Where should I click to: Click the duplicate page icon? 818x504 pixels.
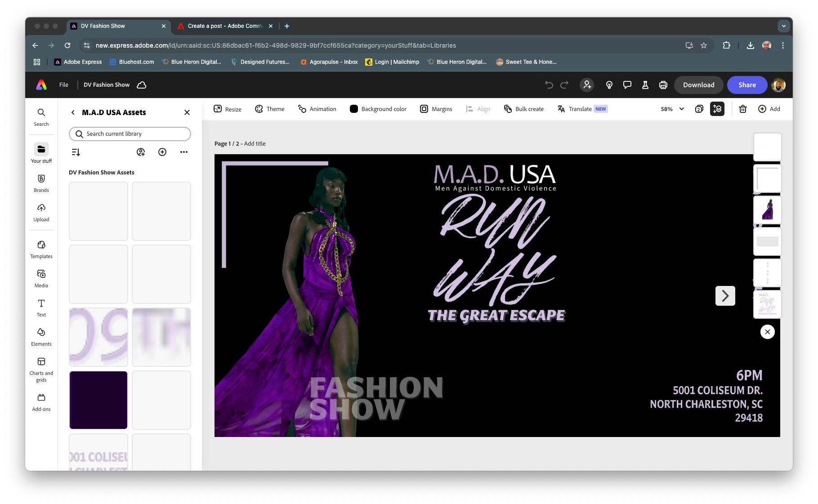tap(699, 109)
